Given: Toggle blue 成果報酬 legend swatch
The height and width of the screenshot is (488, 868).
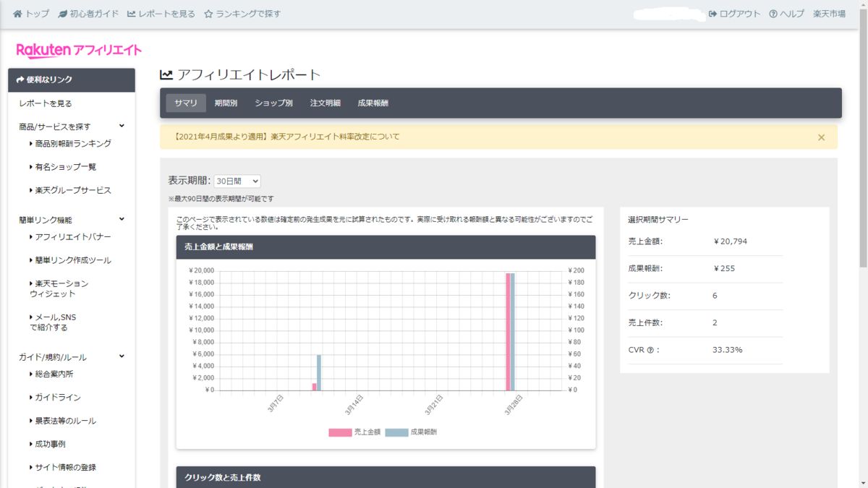Looking at the screenshot, I should [x=396, y=432].
